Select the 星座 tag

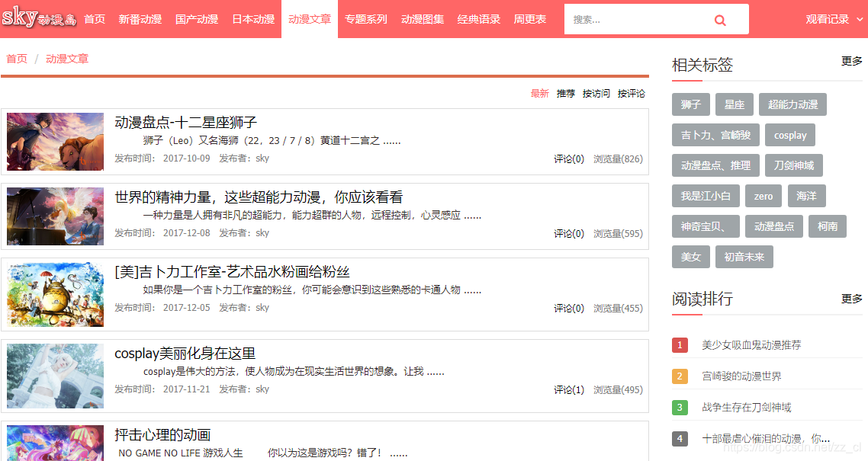pyautogui.click(x=735, y=104)
